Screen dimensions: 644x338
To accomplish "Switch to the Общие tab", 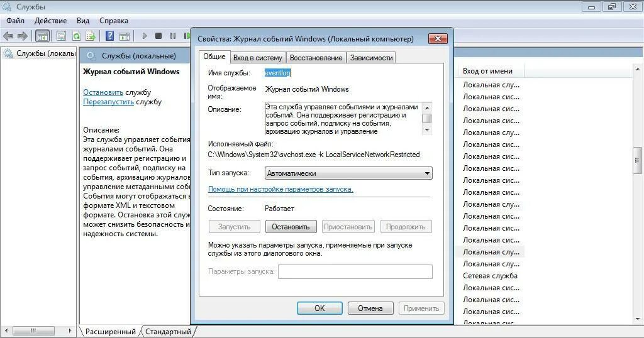I will click(214, 57).
